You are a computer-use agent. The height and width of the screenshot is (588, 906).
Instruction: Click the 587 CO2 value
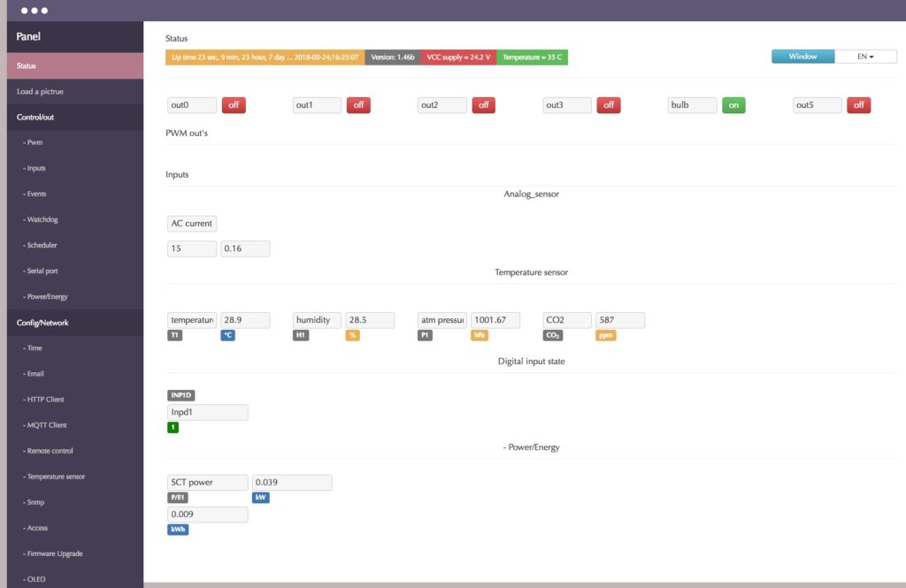[620, 320]
